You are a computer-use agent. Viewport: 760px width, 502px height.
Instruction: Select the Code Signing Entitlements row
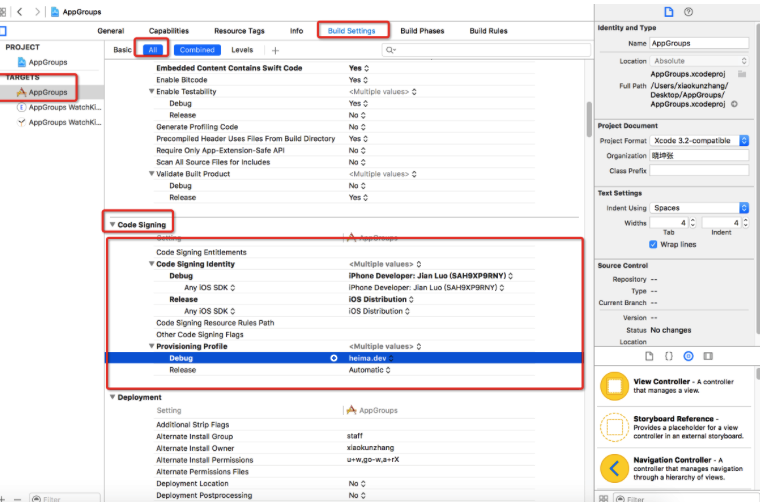(344, 252)
